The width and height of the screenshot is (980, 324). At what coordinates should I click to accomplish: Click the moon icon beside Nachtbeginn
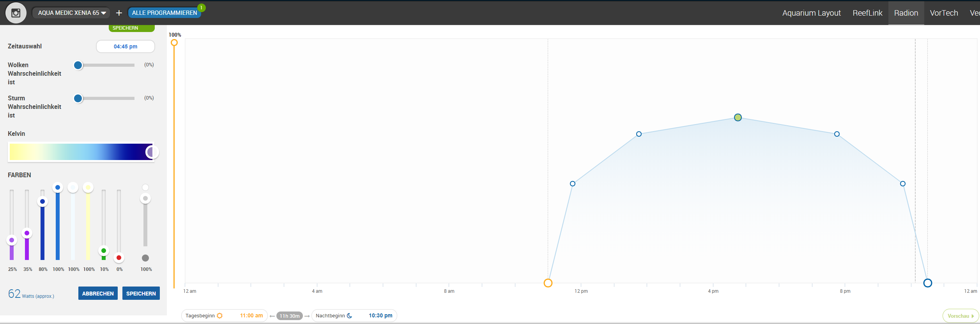click(x=350, y=316)
